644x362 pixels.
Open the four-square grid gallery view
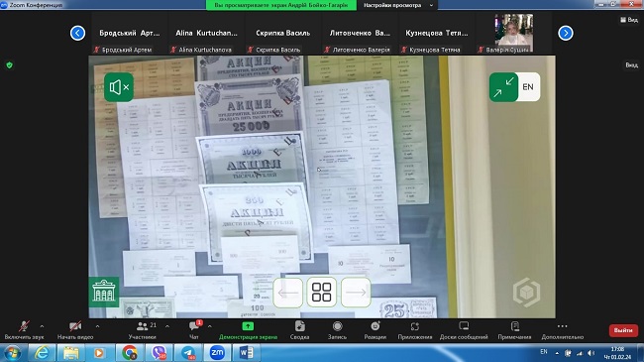pos(322,292)
